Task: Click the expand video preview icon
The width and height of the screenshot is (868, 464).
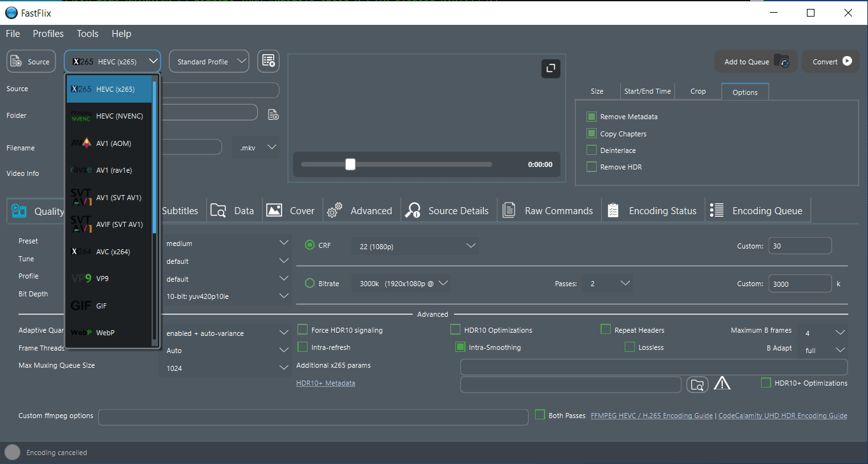Action: (550, 69)
